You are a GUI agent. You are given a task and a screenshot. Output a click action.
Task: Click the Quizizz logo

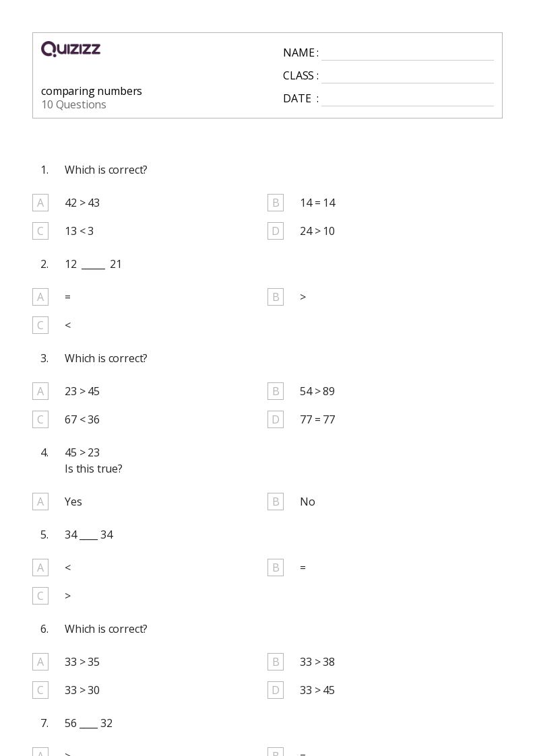click(x=71, y=48)
